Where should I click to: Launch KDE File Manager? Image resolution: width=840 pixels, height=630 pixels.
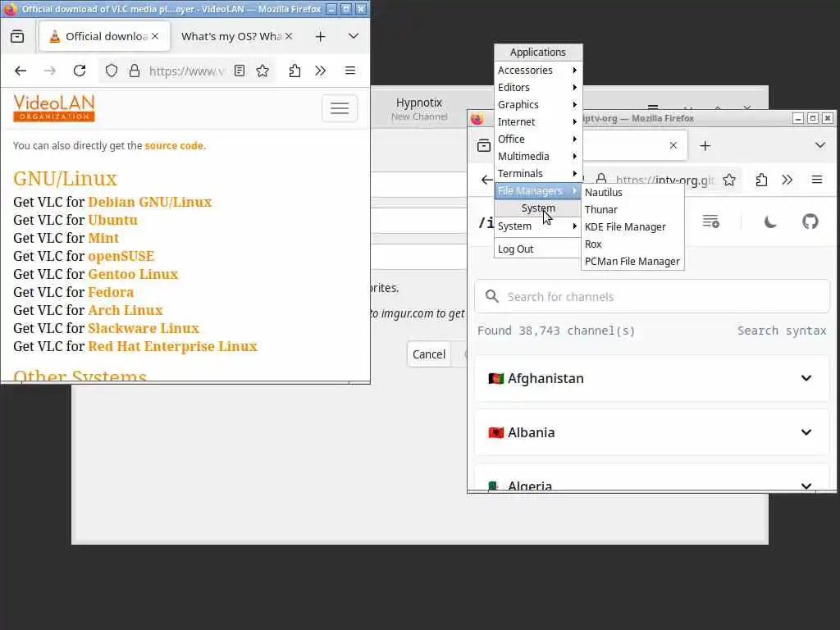(632, 226)
